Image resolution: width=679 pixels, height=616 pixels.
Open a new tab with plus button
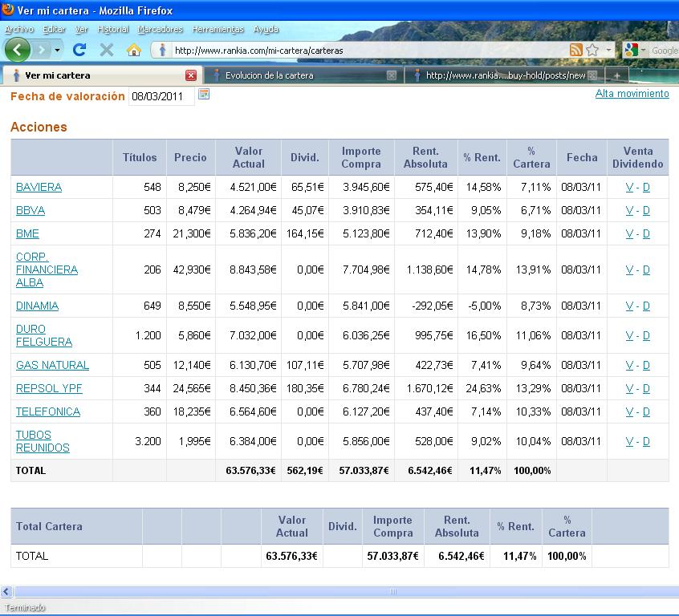[616, 75]
